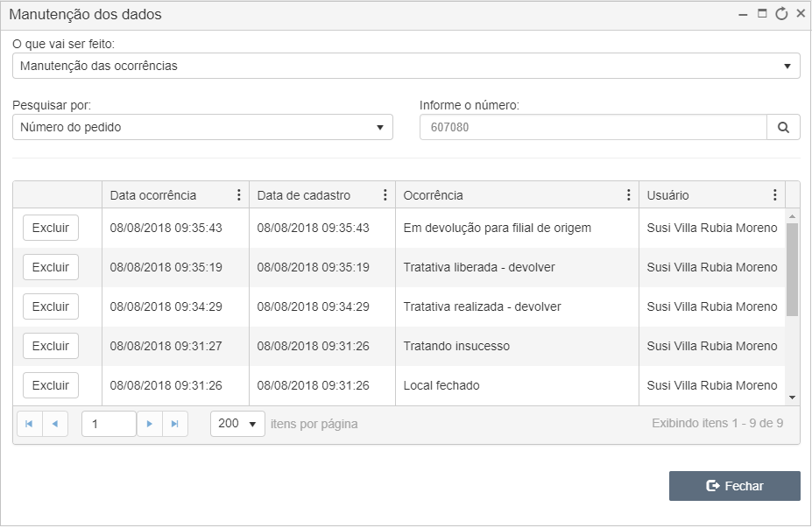The image size is (812, 528).
Task: Go to first page of results
Action: tap(30, 424)
